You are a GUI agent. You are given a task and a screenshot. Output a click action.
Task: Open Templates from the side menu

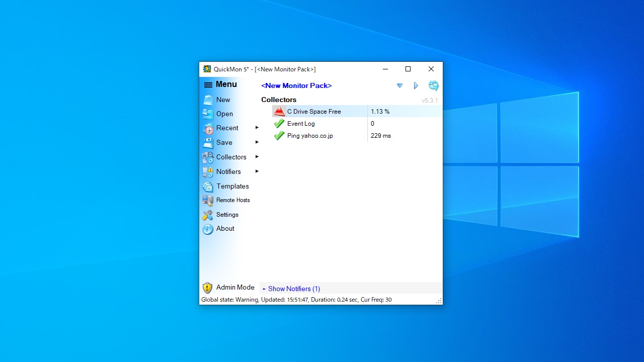(x=232, y=186)
